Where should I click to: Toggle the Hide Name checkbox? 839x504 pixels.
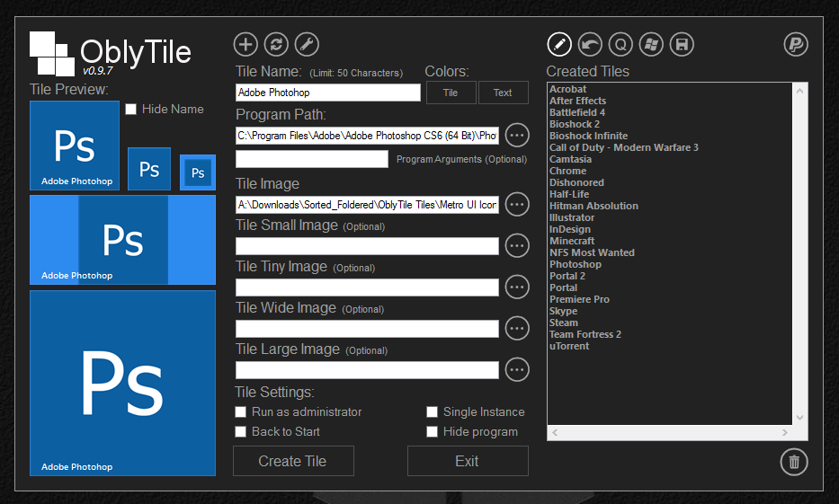[x=130, y=109]
